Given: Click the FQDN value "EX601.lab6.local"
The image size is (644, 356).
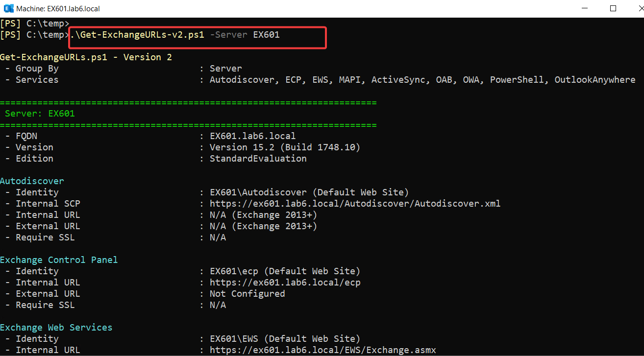Looking at the screenshot, I should (252, 136).
